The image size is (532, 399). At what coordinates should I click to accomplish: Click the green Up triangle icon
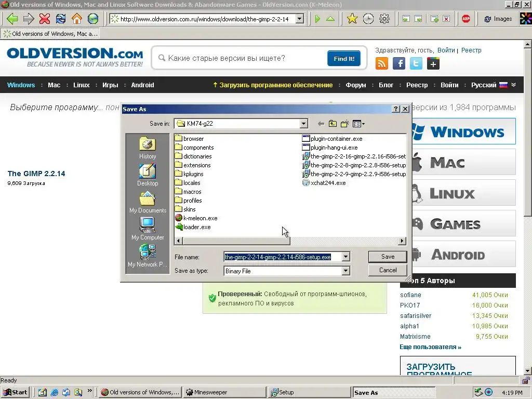point(330,19)
